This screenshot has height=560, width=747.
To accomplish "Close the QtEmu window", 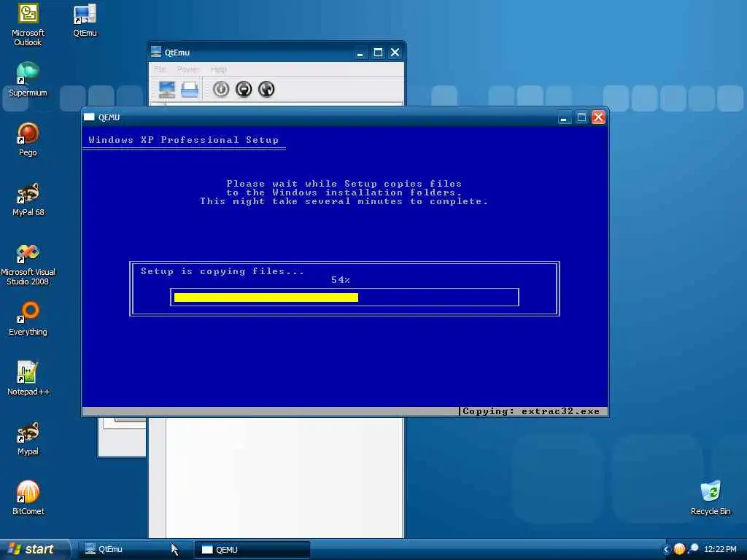I will click(x=395, y=52).
